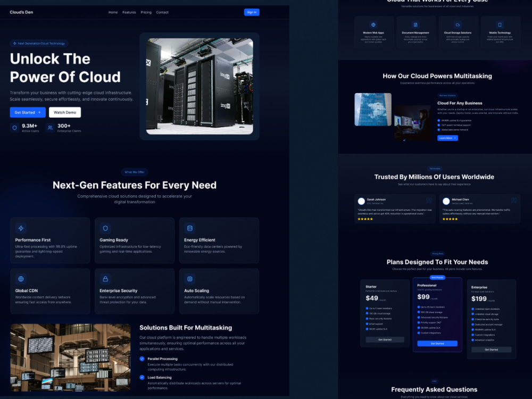Screen dimensions: 532x399
Task: Click the Auto Scaling chip icon
Action: pos(190,279)
